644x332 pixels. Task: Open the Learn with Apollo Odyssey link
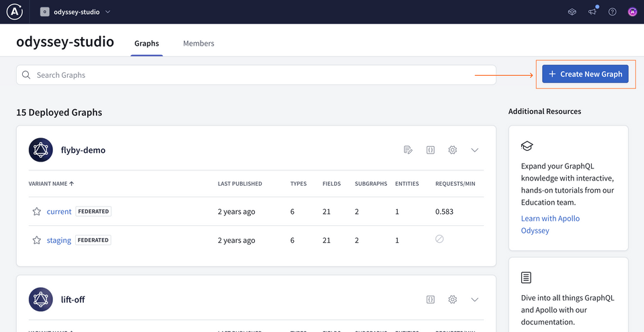pyautogui.click(x=550, y=224)
